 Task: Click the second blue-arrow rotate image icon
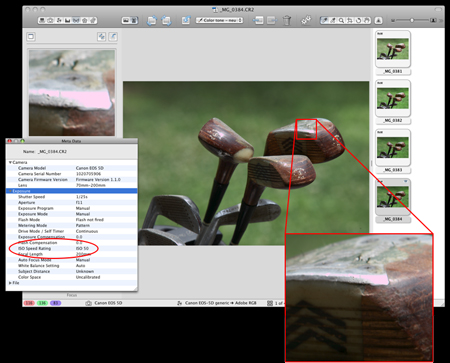coord(166,21)
